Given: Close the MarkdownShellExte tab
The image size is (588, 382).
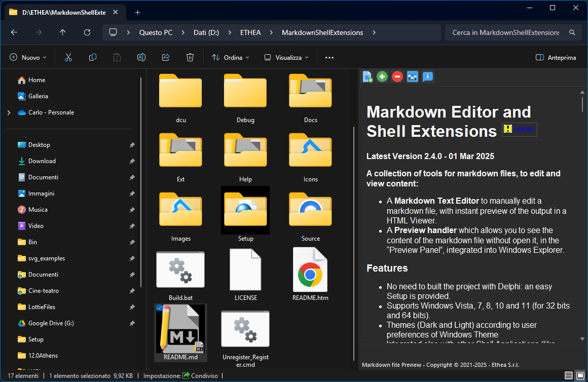Looking at the screenshot, I should click(116, 12).
